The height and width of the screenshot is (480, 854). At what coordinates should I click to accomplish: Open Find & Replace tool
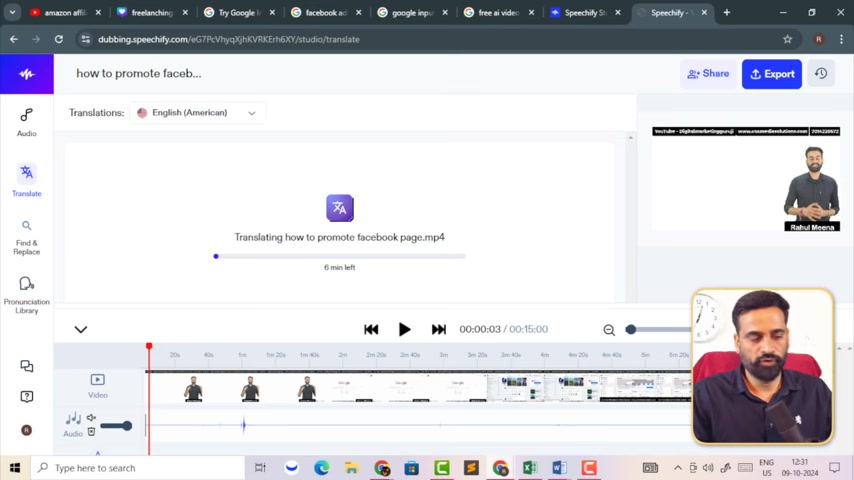[26, 238]
